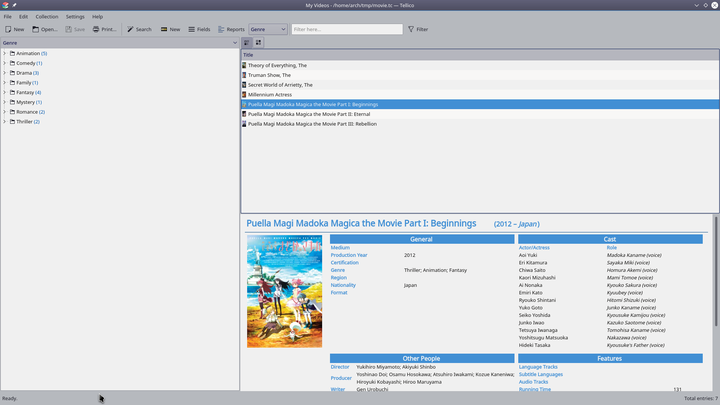Open the Collection menu

coord(47,16)
